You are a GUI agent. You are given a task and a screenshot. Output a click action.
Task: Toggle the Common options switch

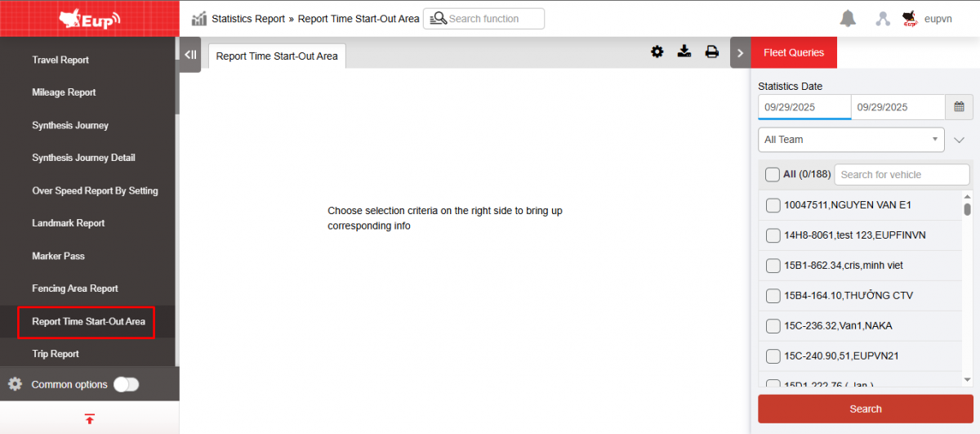pyautogui.click(x=126, y=384)
